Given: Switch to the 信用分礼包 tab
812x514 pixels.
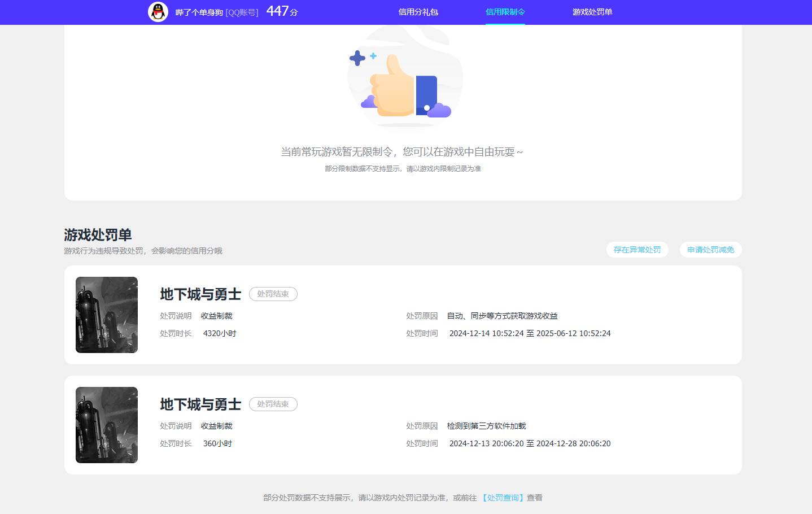Looking at the screenshot, I should 418,12.
